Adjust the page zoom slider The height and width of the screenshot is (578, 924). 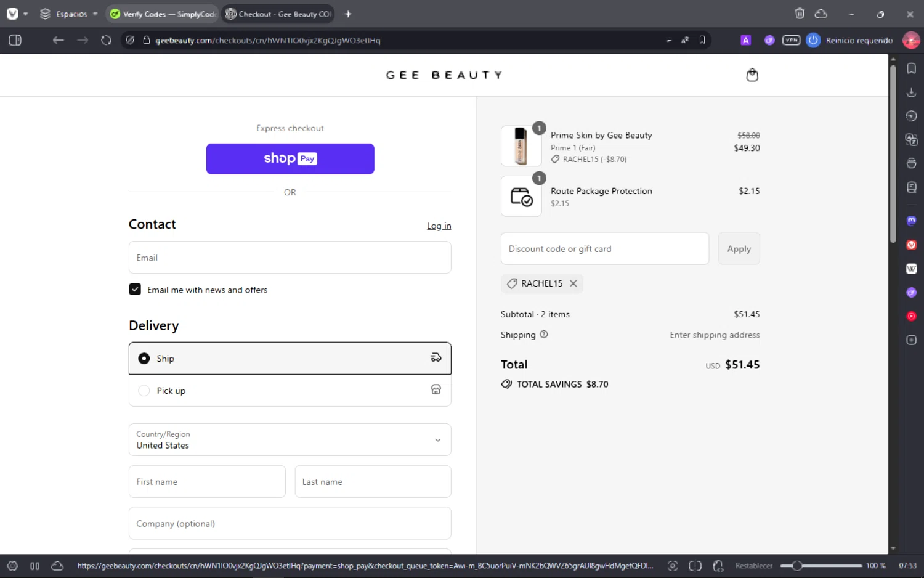point(821,566)
